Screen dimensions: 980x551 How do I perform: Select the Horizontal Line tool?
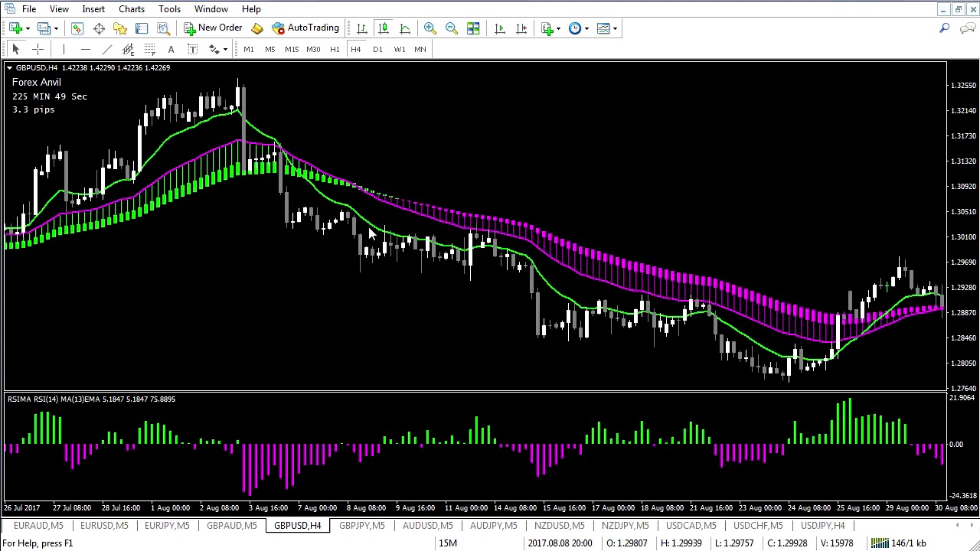click(85, 50)
